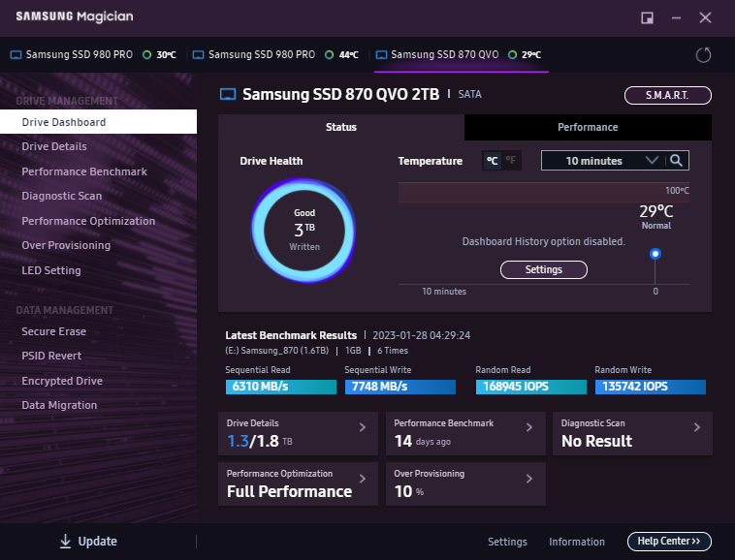
Task: Click the temperature graph data point marker
Action: (655, 254)
